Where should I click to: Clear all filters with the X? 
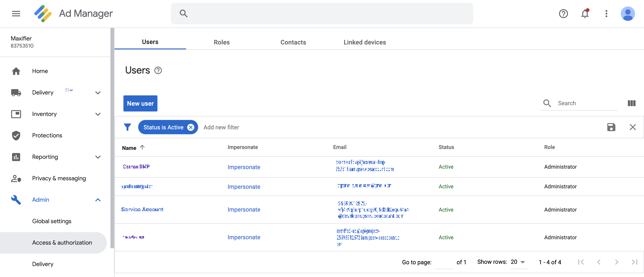633,127
